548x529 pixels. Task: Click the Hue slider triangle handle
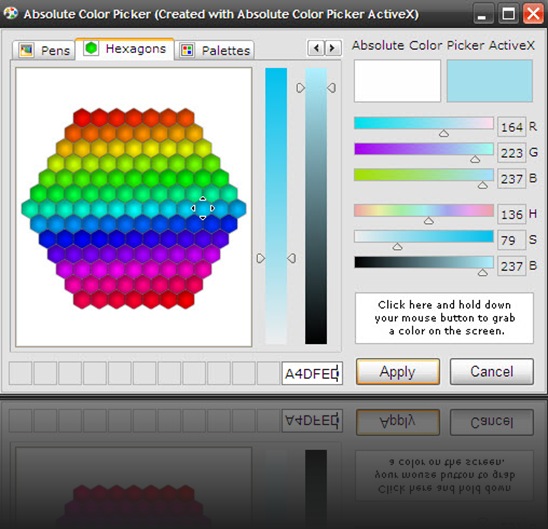[x=429, y=220]
